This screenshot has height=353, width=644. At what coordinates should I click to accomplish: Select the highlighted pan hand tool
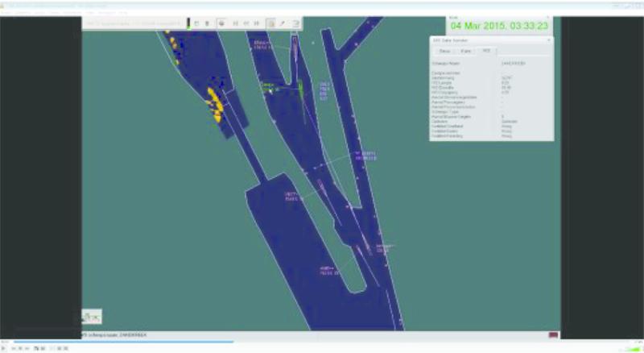[x=270, y=23]
